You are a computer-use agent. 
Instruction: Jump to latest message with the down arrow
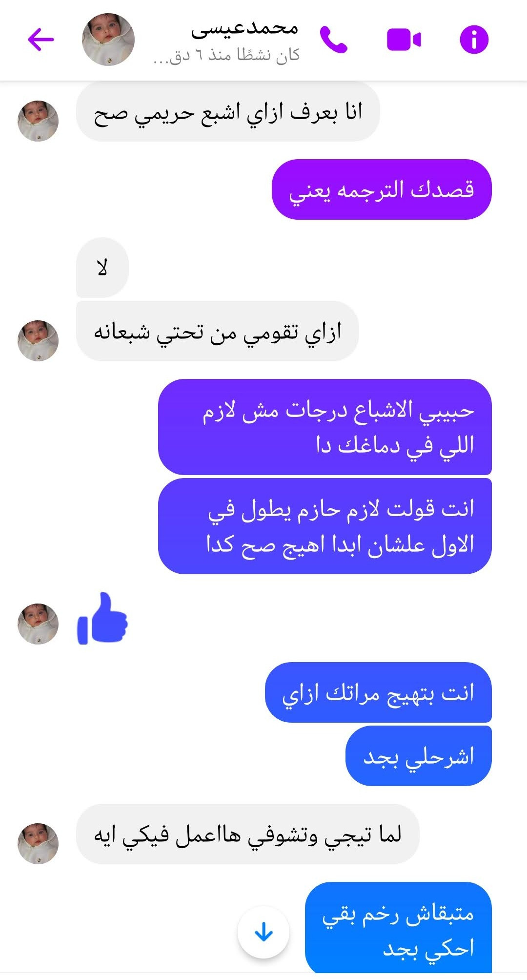[263, 932]
